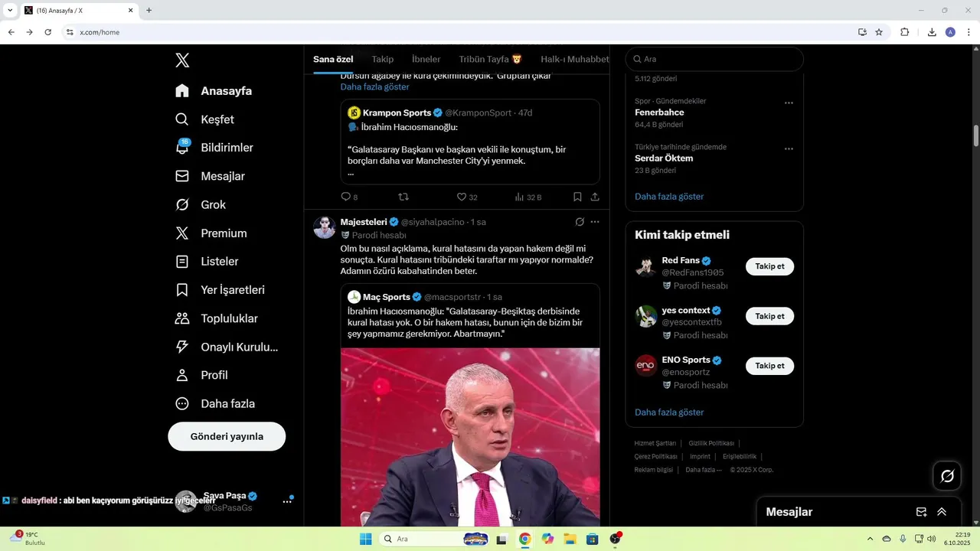Open Çerez Politikası link

[x=655, y=456]
